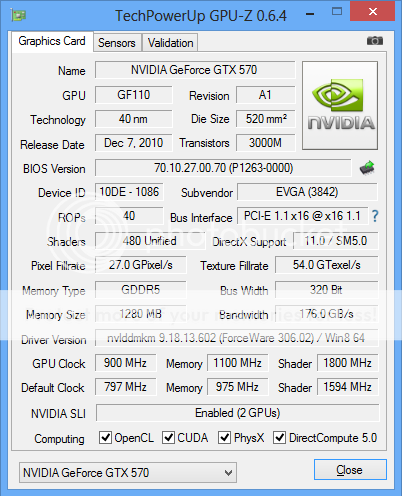The image size is (402, 496).
Task: Click the camera screenshot icon
Action: [x=375, y=41]
